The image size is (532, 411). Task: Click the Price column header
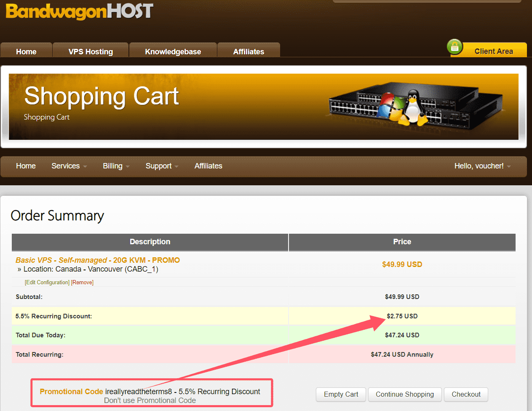coord(402,242)
